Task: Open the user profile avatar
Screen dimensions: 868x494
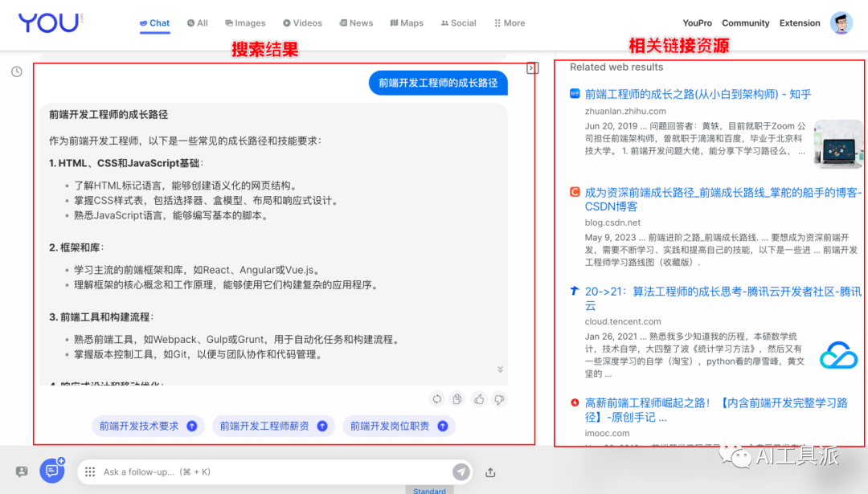Action: point(841,23)
